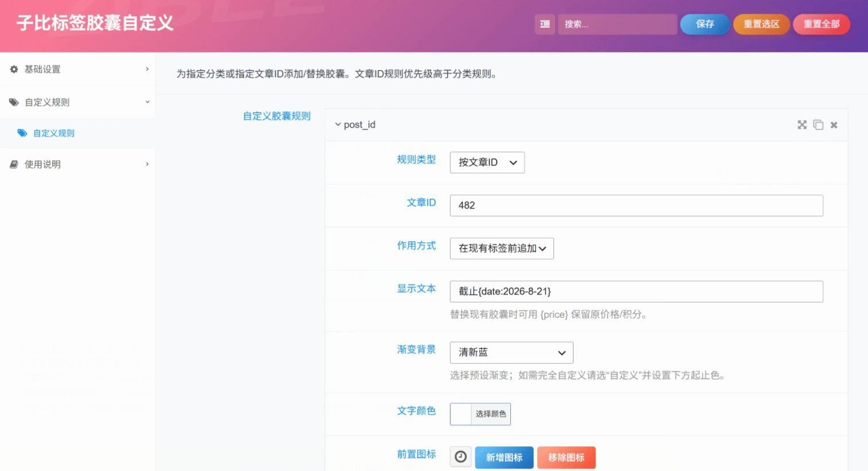Click the 显示文本 field with 截止{date:2026-8-21}

[636, 292]
